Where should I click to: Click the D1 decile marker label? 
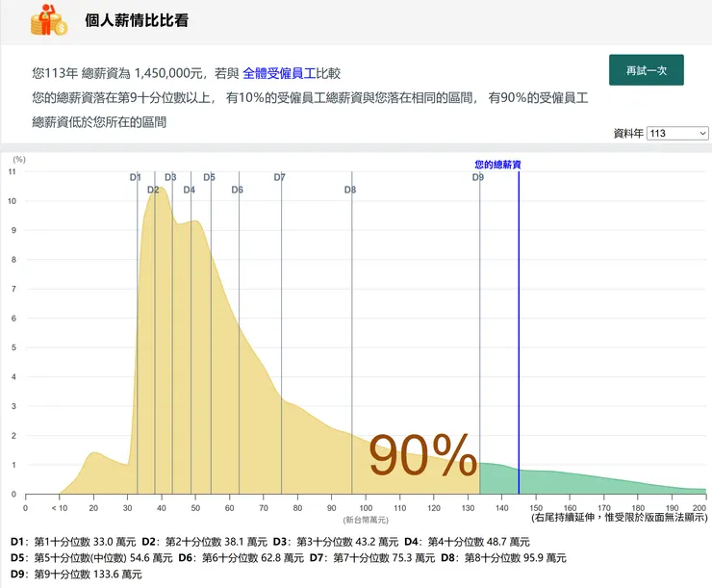[135, 177]
